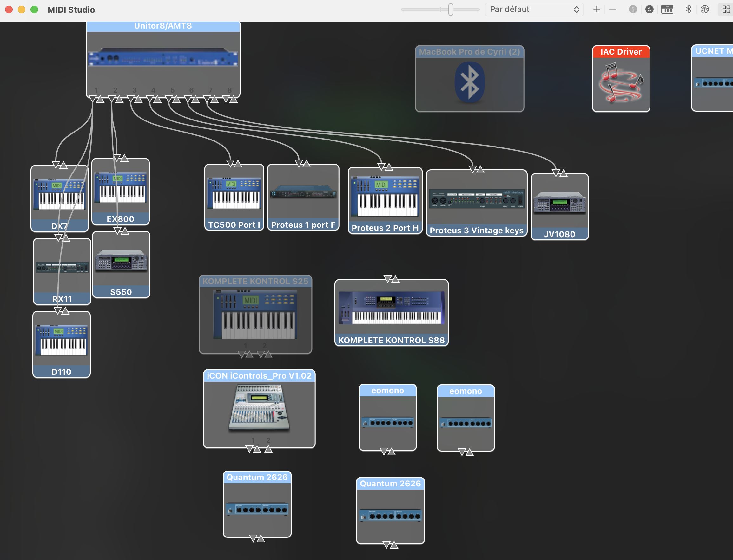Click the Proteus 3 Vintage keys label

pos(476,230)
